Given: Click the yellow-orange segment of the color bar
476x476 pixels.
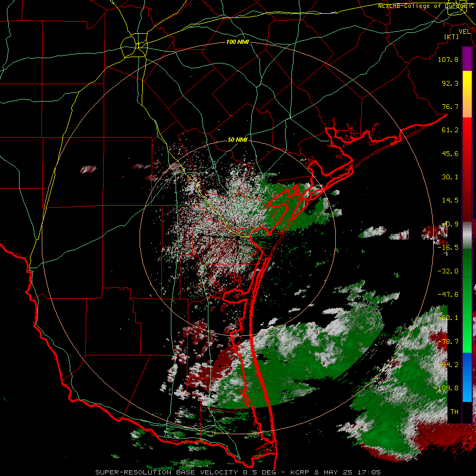Looking at the screenshot, I should (x=467, y=94).
